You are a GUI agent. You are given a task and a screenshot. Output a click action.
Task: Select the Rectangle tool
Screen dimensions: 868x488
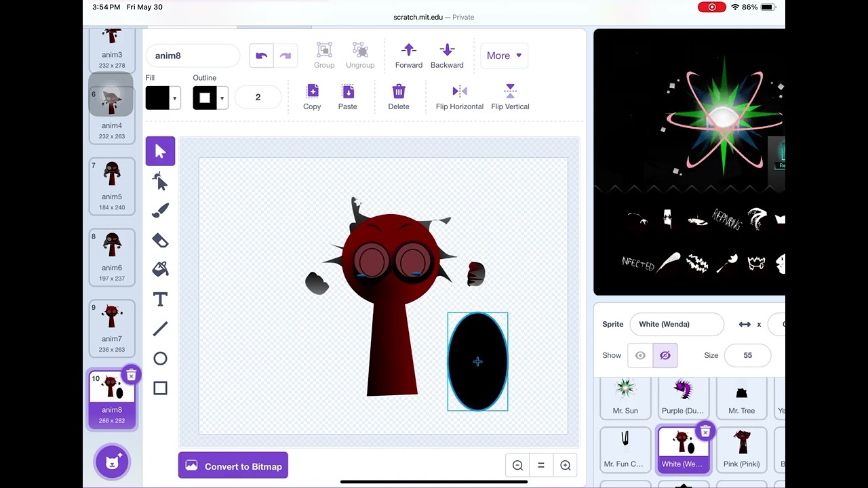point(160,388)
